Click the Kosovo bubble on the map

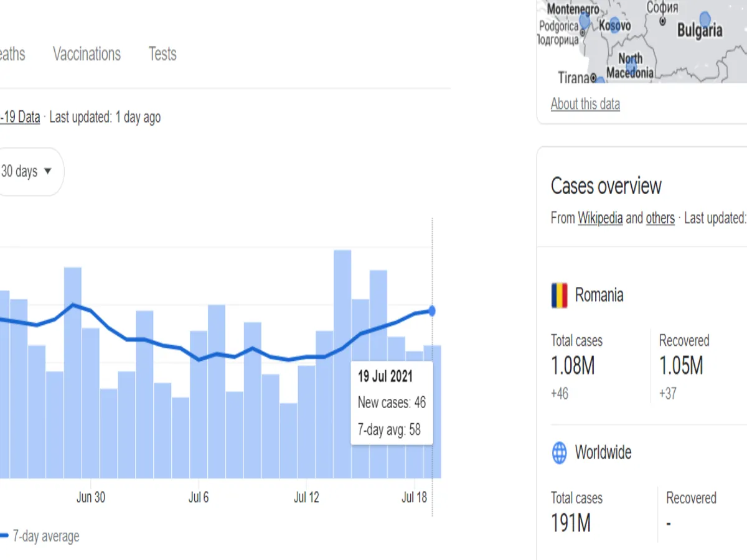point(614,23)
